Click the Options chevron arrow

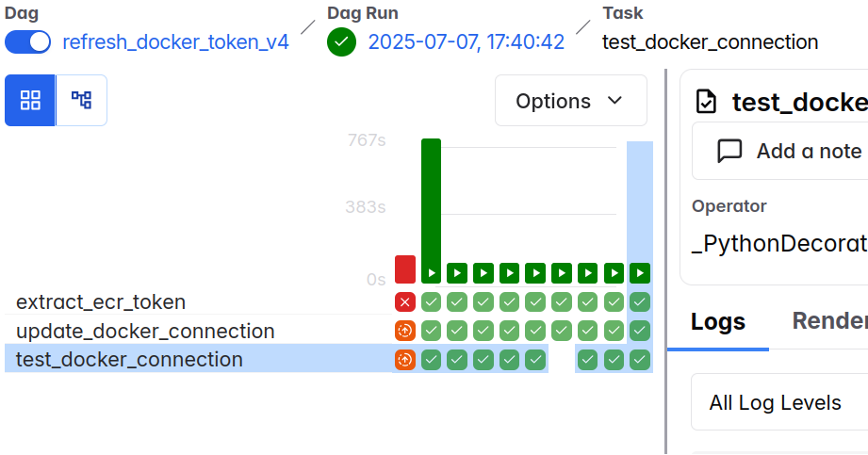(x=614, y=101)
